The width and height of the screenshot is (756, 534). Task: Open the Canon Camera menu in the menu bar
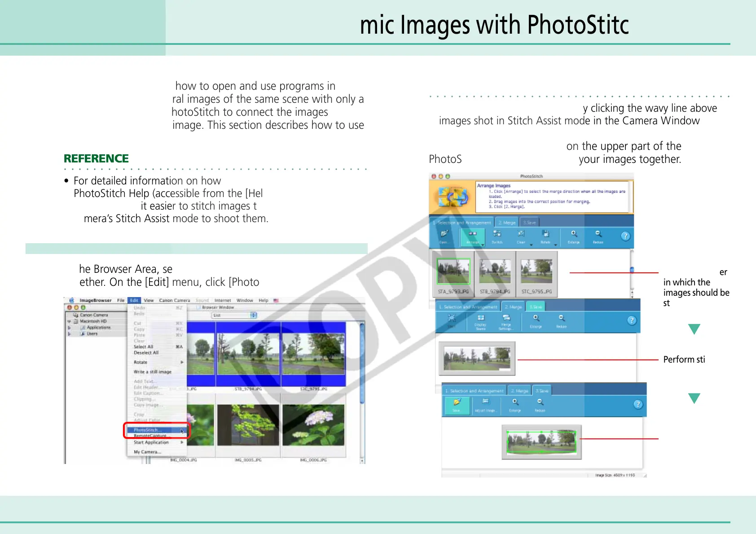pyautogui.click(x=175, y=300)
